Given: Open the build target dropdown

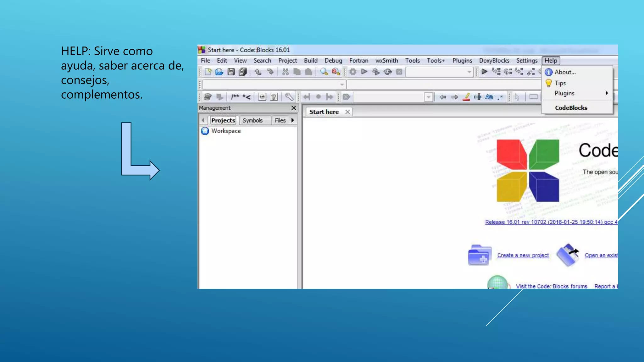Looking at the screenshot, I should coord(469,72).
